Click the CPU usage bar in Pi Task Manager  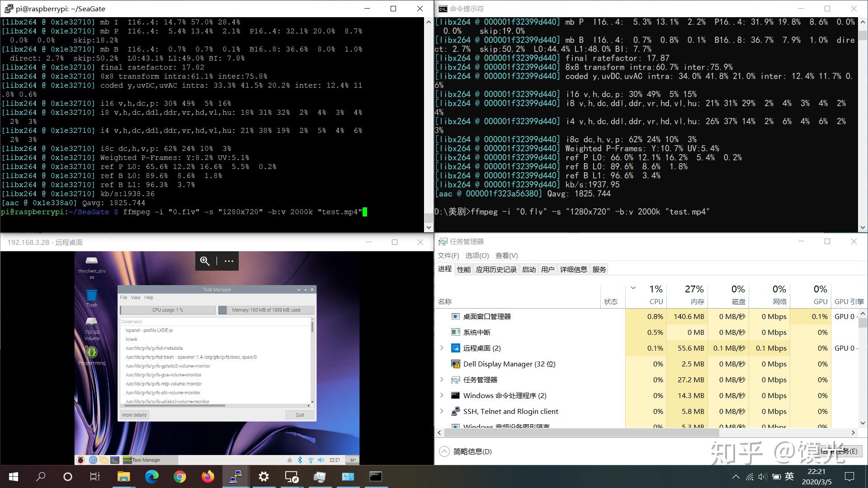click(x=167, y=310)
